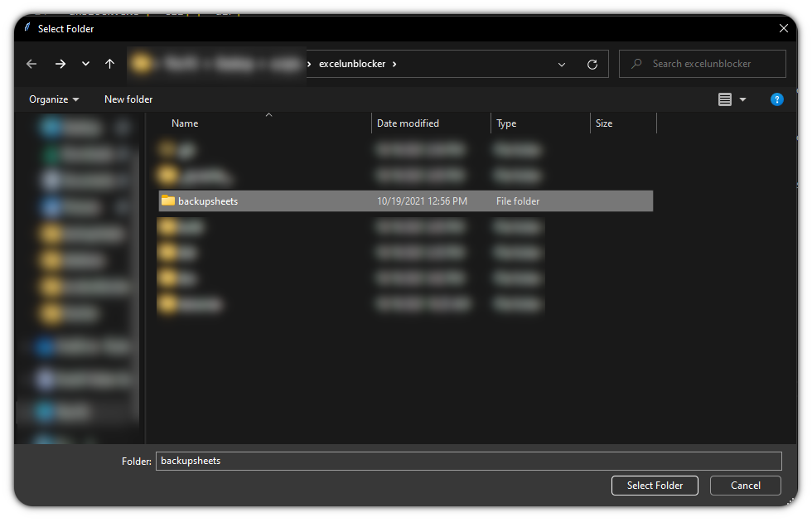Navigate up one folder level

point(109,64)
